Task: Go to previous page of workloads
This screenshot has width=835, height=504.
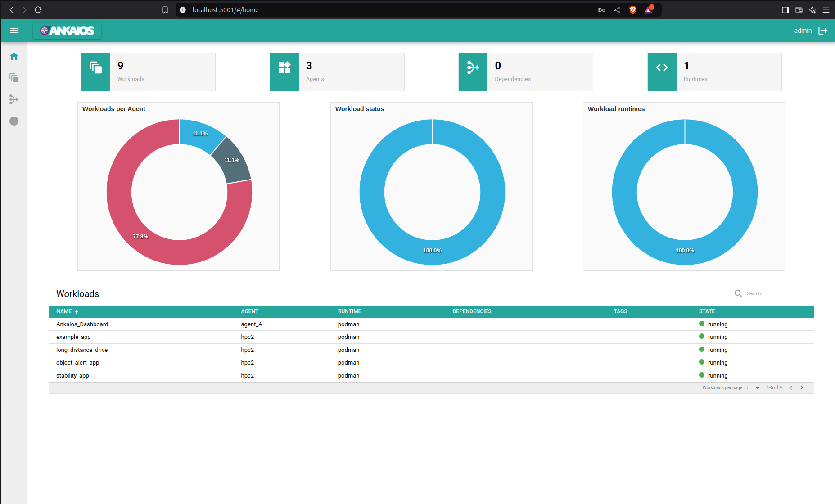Action: tap(791, 388)
